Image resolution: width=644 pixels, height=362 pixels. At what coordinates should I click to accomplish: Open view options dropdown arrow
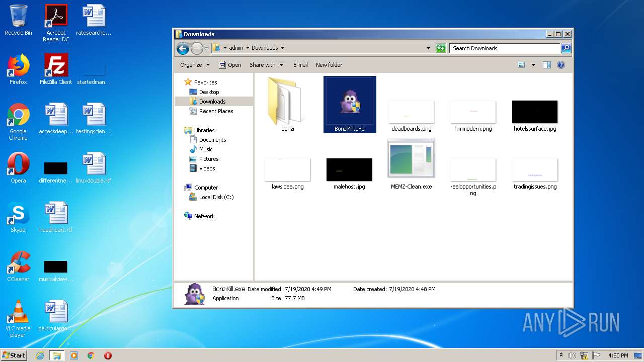click(x=533, y=65)
